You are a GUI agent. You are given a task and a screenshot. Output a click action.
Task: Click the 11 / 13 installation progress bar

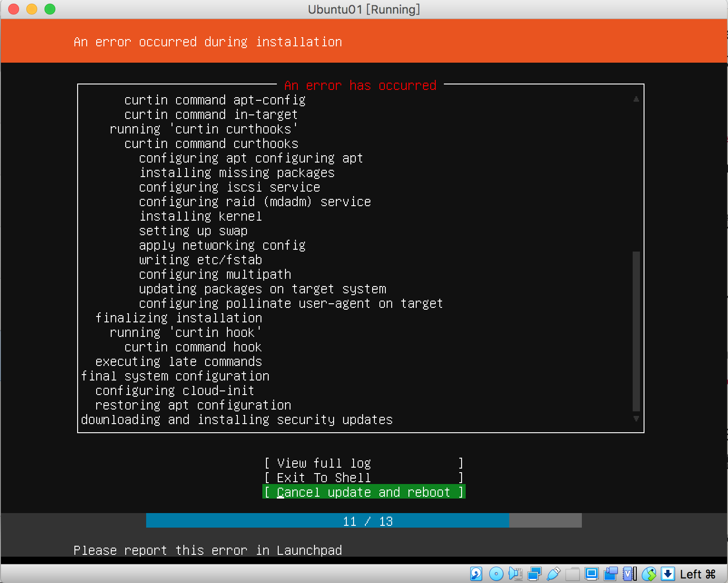click(x=364, y=521)
